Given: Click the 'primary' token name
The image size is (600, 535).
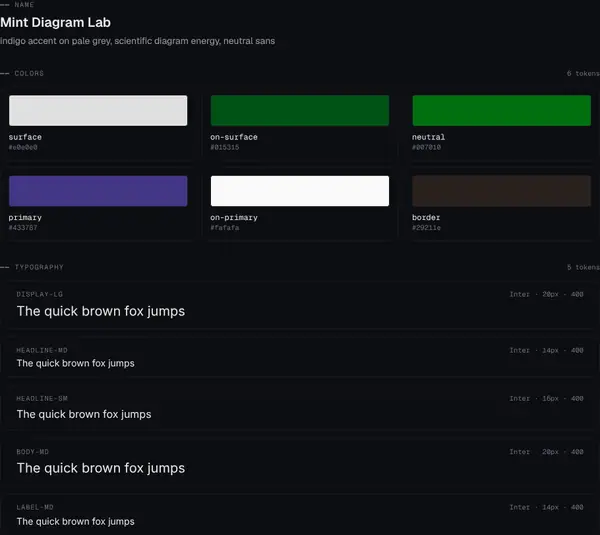Looking at the screenshot, I should 25,218.
